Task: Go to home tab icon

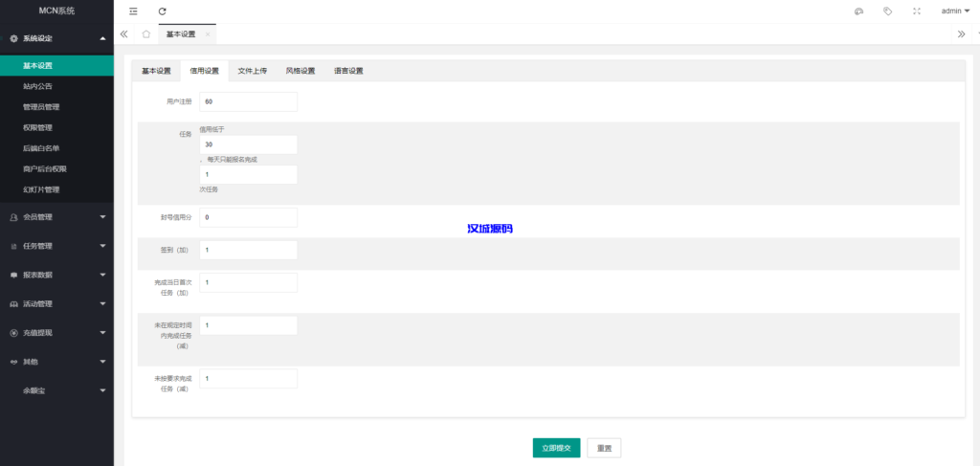Action: point(145,33)
